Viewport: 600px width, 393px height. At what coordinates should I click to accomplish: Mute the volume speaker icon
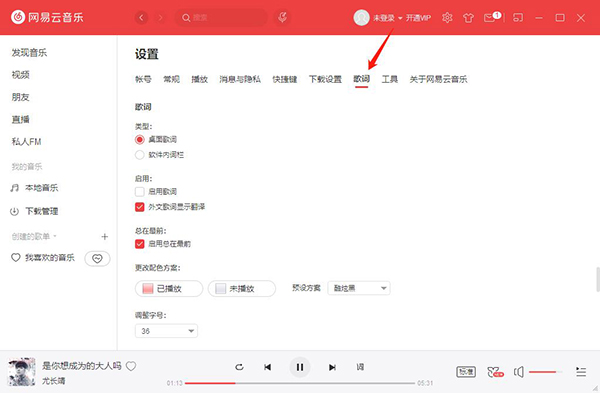(x=519, y=372)
